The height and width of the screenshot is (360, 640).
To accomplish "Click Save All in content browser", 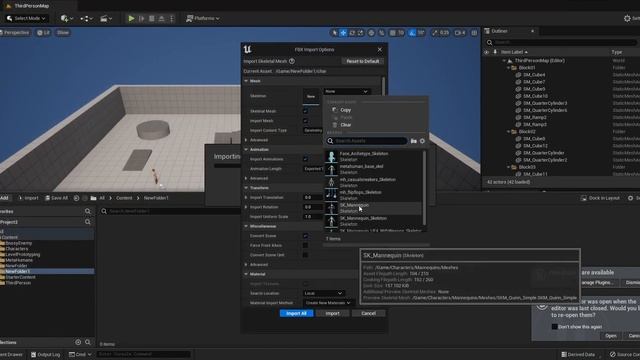I will tap(56, 198).
